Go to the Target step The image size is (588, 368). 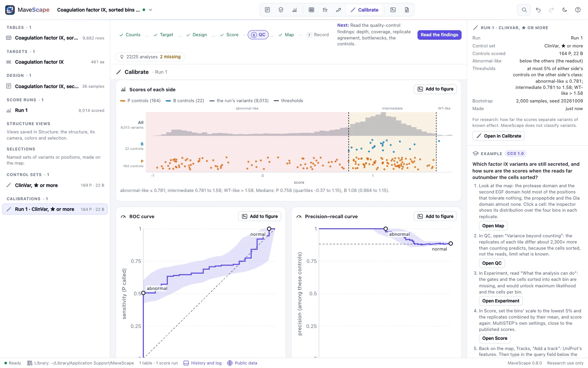click(x=163, y=35)
